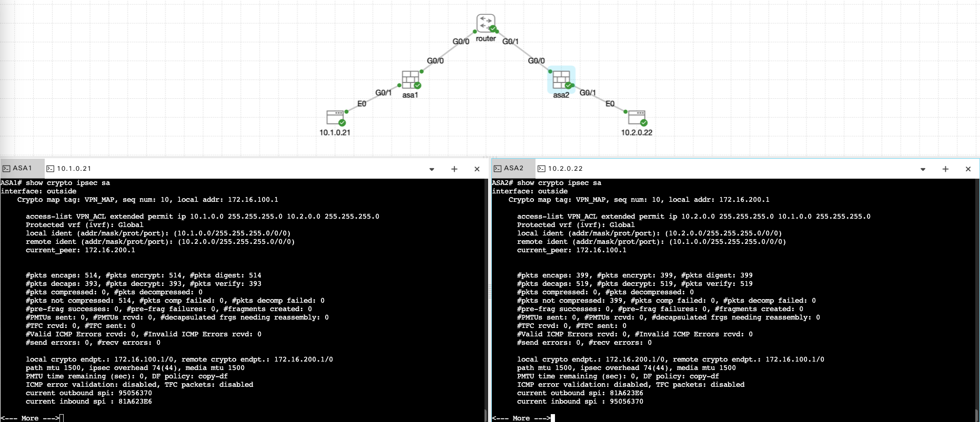Click the More prompt in ASA2 terminal
The width and height of the screenshot is (980, 422).
[521, 418]
